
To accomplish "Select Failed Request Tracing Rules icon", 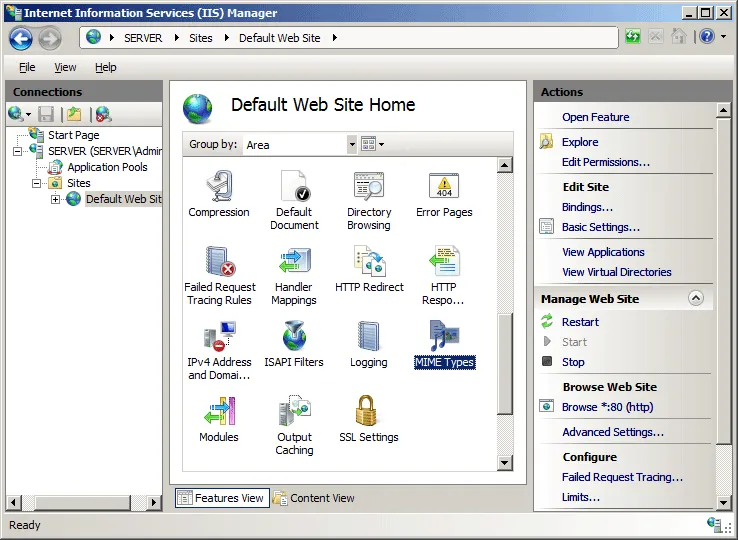I will (x=220, y=261).
